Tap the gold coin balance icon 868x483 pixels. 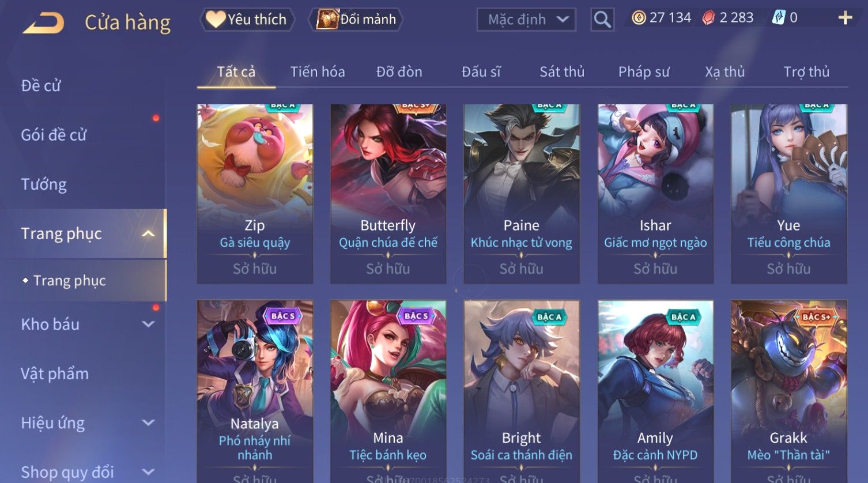point(639,18)
